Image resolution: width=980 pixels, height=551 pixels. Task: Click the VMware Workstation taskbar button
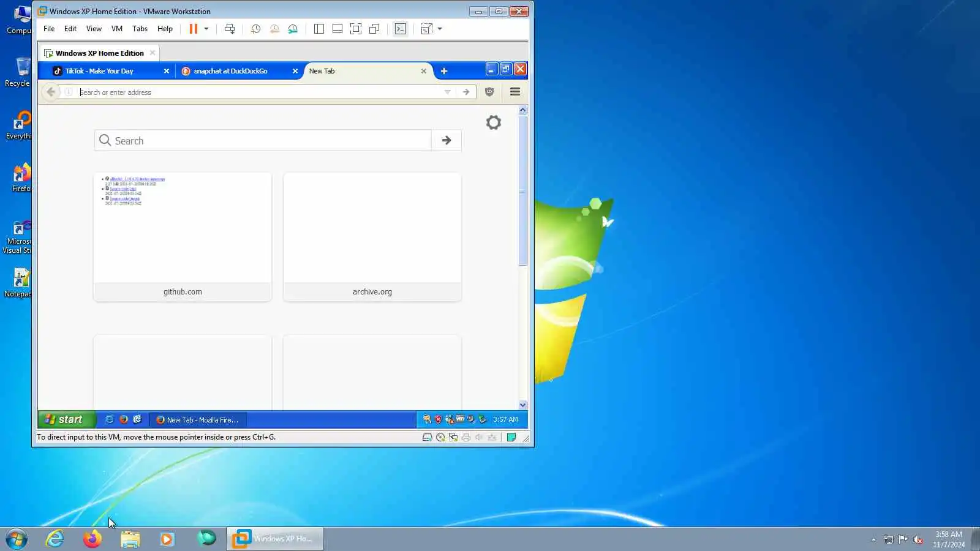point(275,539)
